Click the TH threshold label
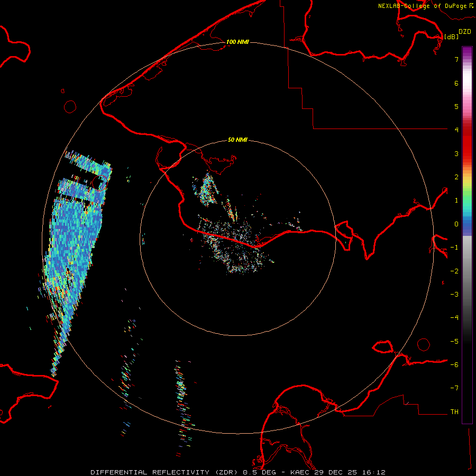The width and height of the screenshot is (476, 476). (x=454, y=412)
